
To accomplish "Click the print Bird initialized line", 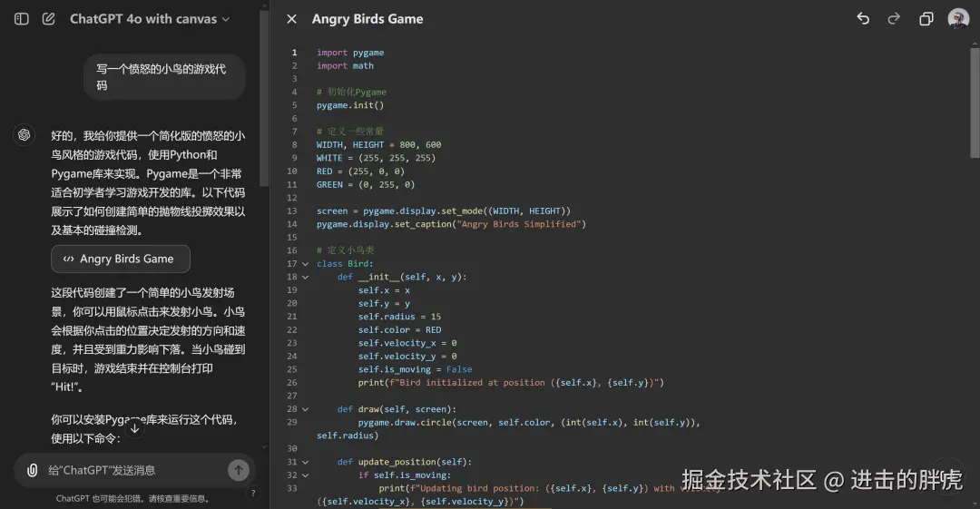I will pos(511,383).
